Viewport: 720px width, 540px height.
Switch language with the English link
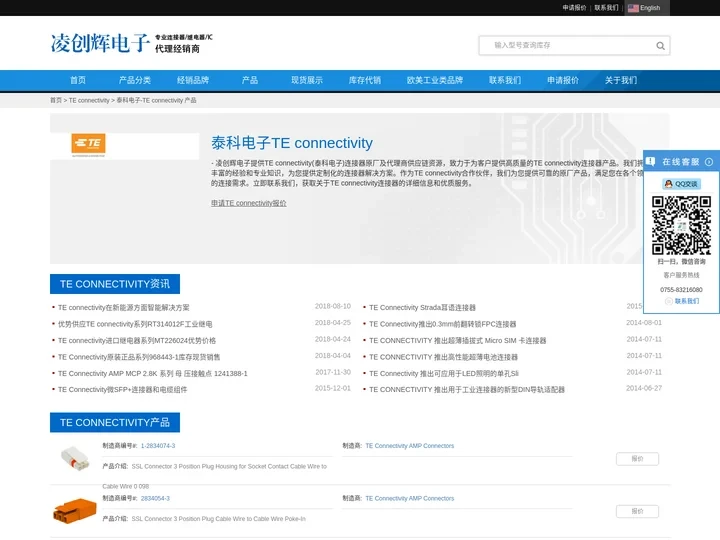pyautogui.click(x=650, y=8)
